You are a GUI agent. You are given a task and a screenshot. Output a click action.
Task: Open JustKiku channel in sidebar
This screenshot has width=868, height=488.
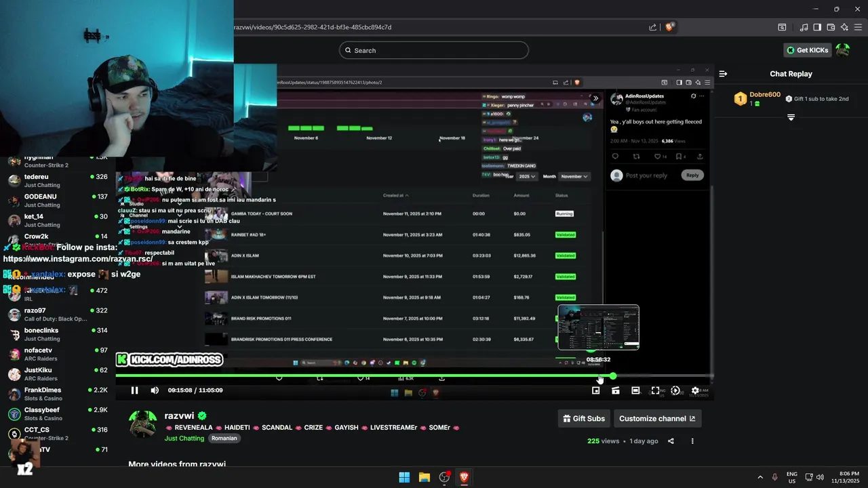pyautogui.click(x=58, y=374)
